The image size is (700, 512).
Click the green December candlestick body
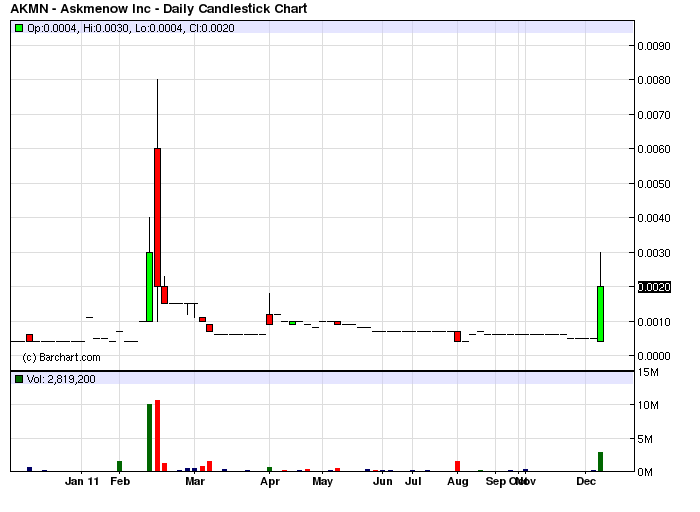tap(600, 314)
